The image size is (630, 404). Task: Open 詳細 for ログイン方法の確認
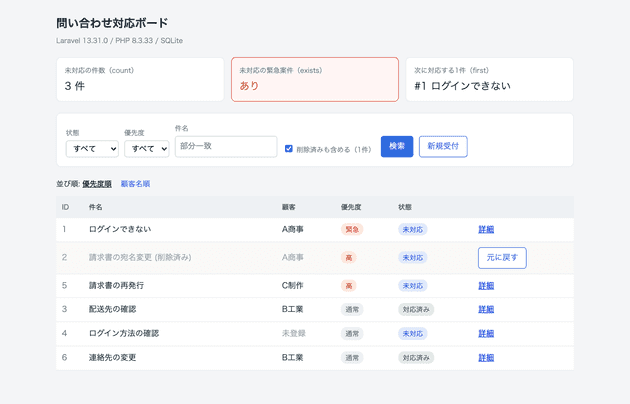coord(486,333)
